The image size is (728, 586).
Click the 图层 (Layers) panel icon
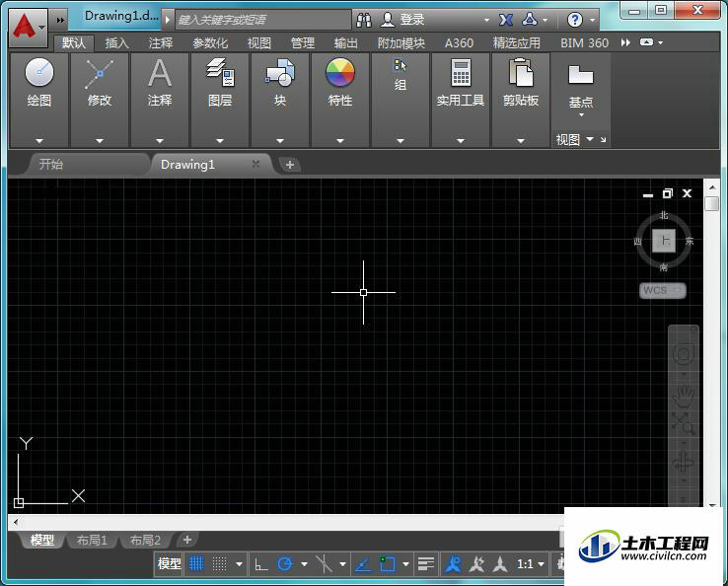220,72
